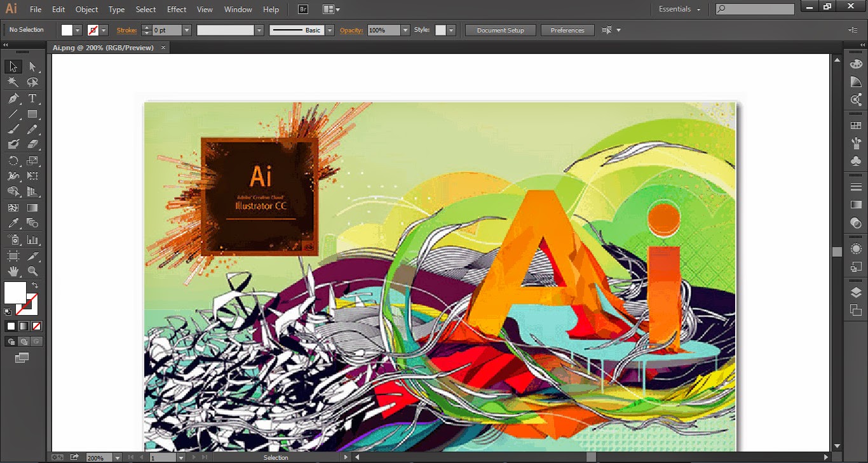This screenshot has height=463, width=868.
Task: Open the Essentials workspace switcher
Action: (x=679, y=10)
